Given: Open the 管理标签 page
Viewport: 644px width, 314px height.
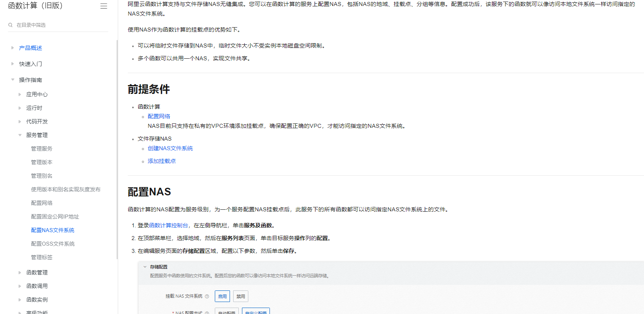Looking at the screenshot, I should pyautogui.click(x=42, y=257).
